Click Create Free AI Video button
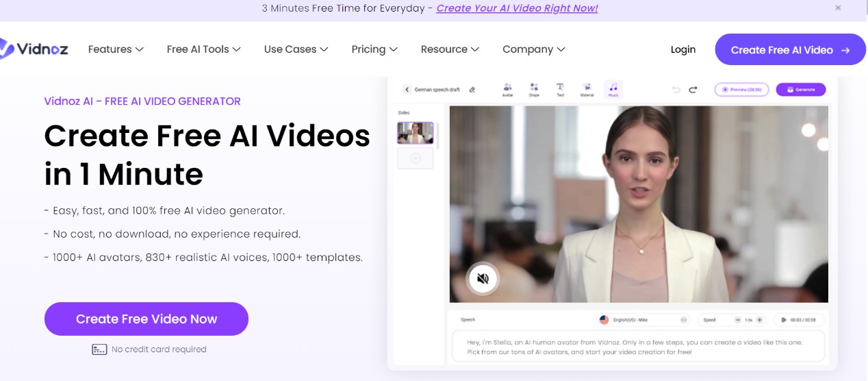 click(x=790, y=50)
